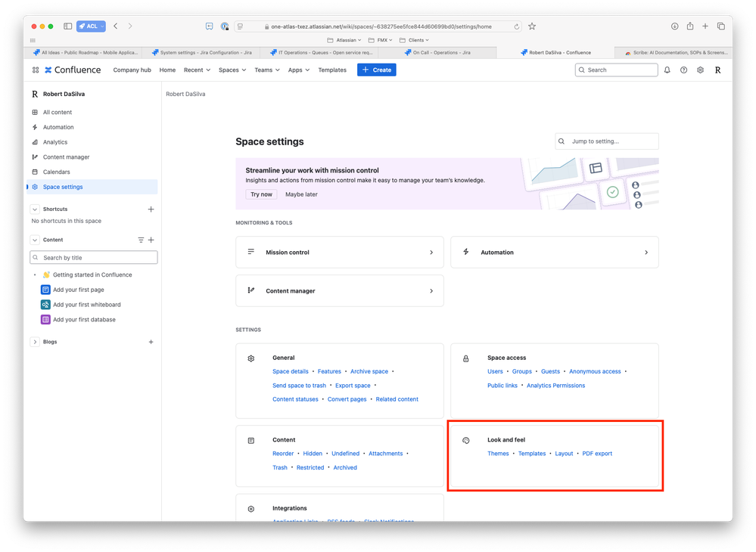Bookmark page with the star icon
Screen dimensions: 756x552
(532, 26)
